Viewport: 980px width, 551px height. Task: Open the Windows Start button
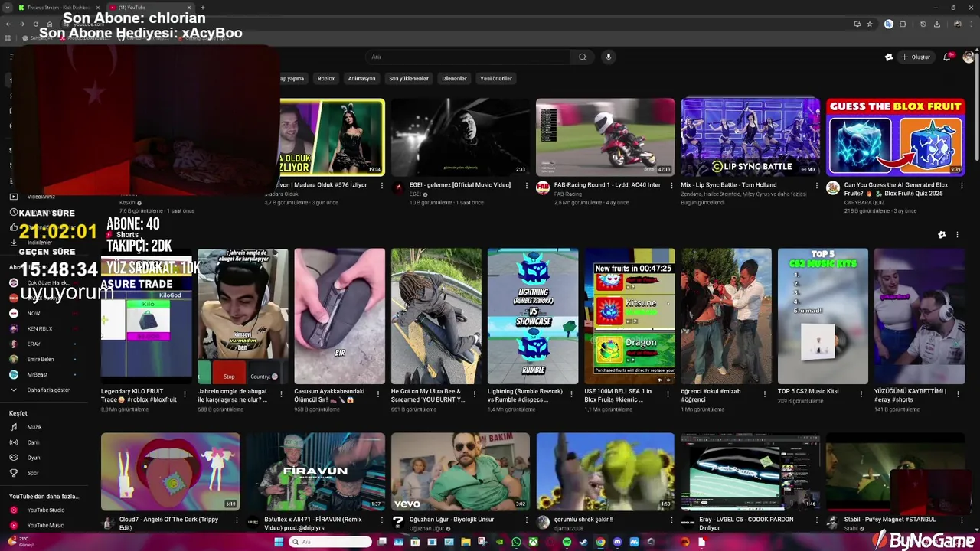(279, 542)
